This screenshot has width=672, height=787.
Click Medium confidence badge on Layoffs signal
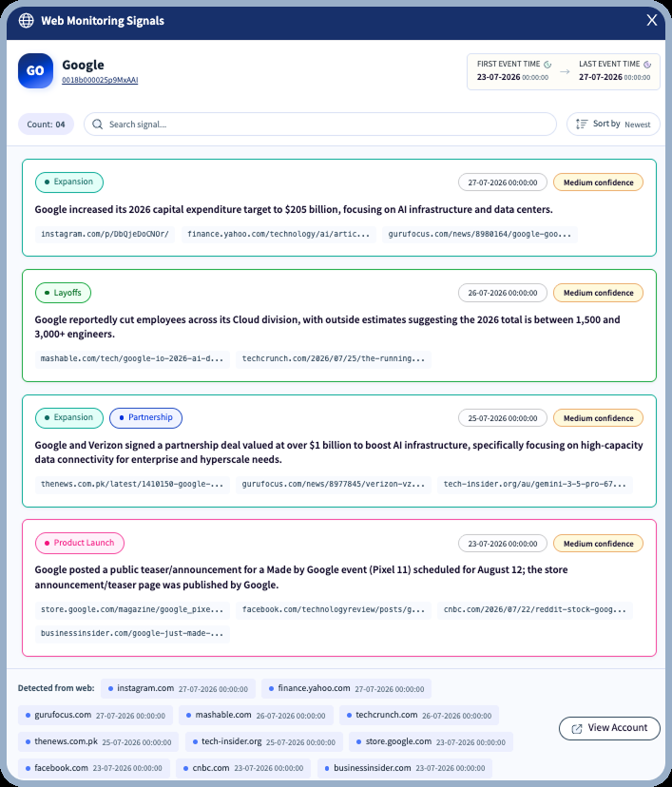pyautogui.click(x=598, y=293)
